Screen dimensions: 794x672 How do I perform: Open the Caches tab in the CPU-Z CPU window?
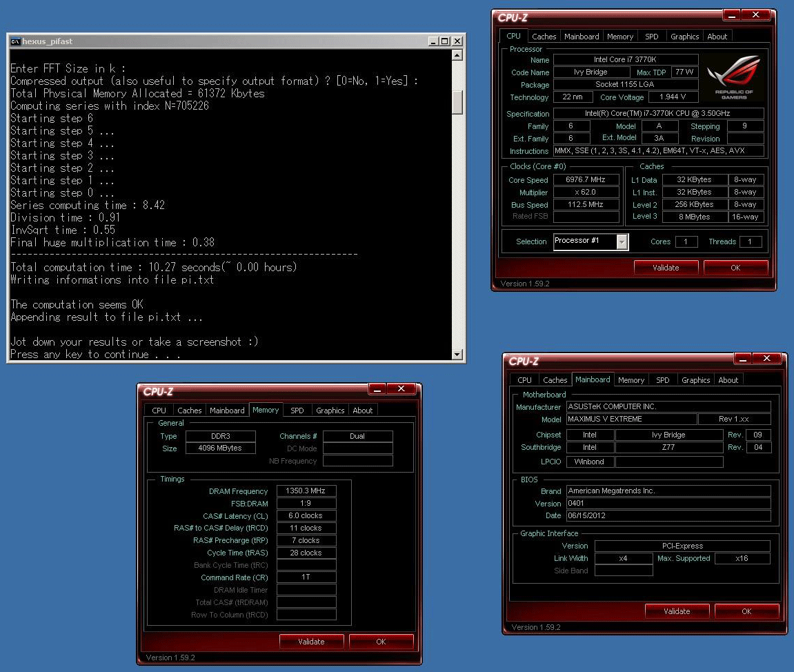[544, 37]
